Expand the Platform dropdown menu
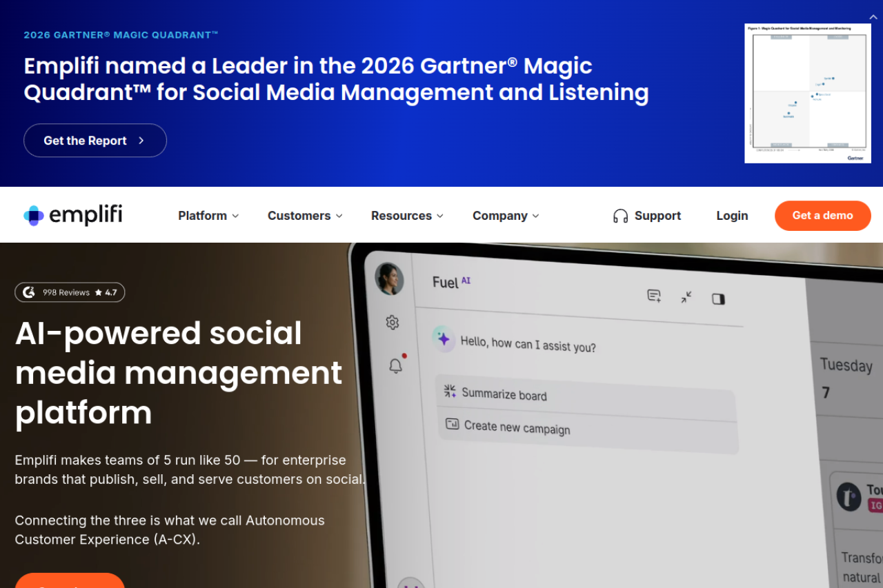This screenshot has height=588, width=883. point(208,216)
